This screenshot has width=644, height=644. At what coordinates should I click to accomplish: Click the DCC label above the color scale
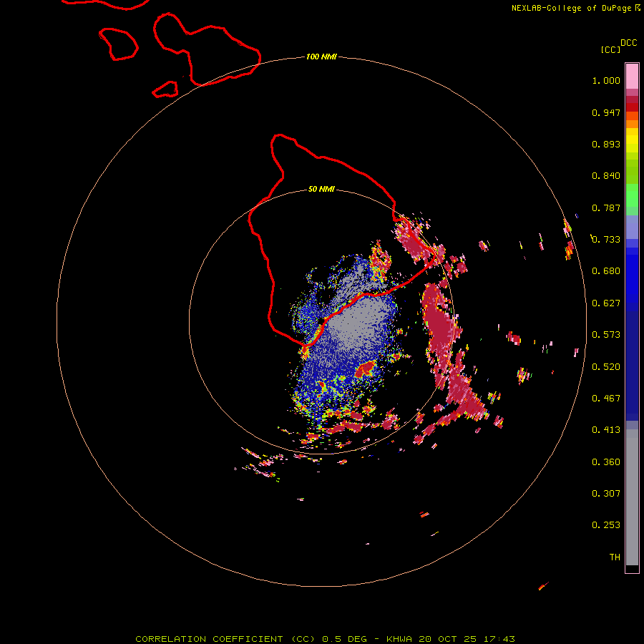pos(629,43)
